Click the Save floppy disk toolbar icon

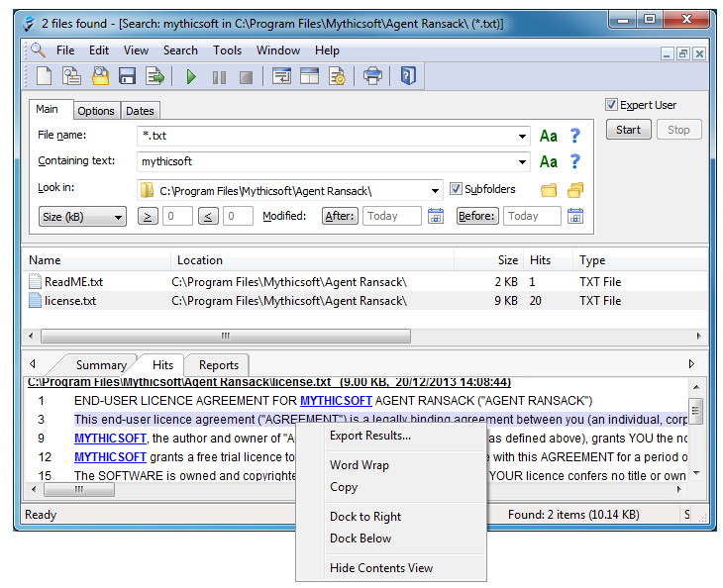click(127, 75)
